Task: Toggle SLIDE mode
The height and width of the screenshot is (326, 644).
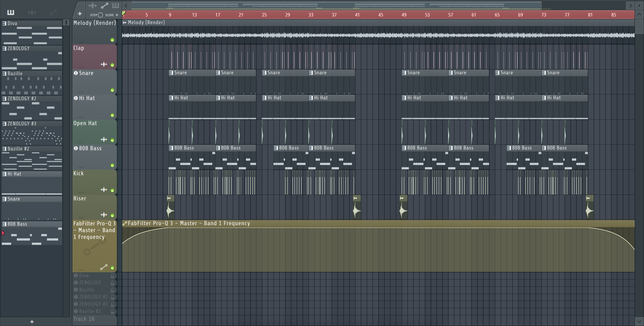Action: pyautogui.click(x=117, y=15)
